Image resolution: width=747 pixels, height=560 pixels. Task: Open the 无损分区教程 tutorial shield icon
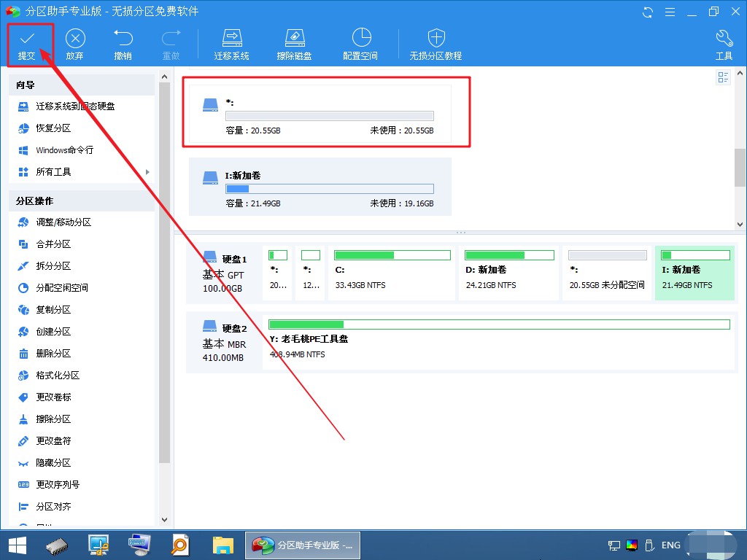(436, 38)
